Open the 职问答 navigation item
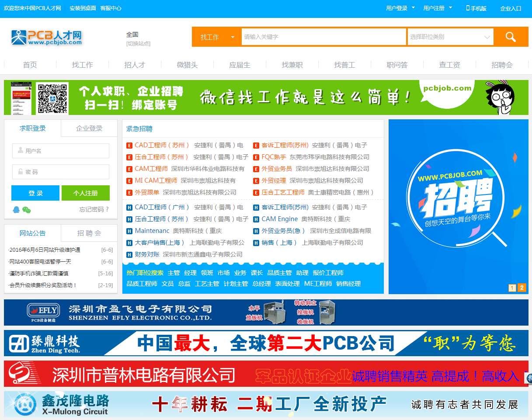Viewport: 532px width, 420px height. point(397,65)
